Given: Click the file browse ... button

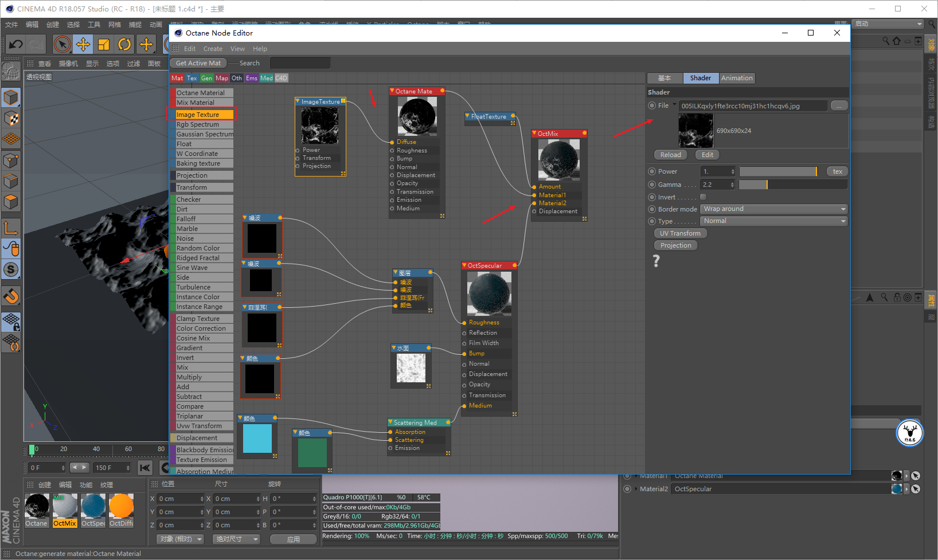Looking at the screenshot, I should pyautogui.click(x=839, y=105).
